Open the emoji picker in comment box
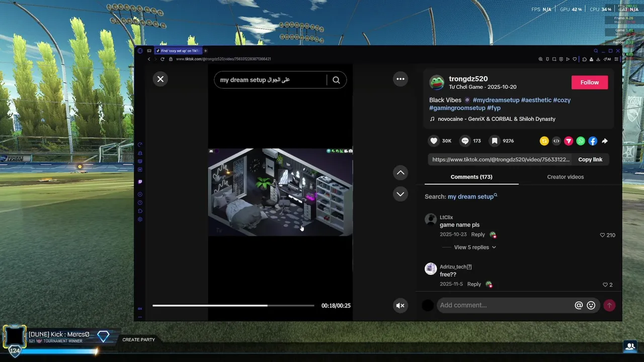Screen dimensions: 644x362 591,305
